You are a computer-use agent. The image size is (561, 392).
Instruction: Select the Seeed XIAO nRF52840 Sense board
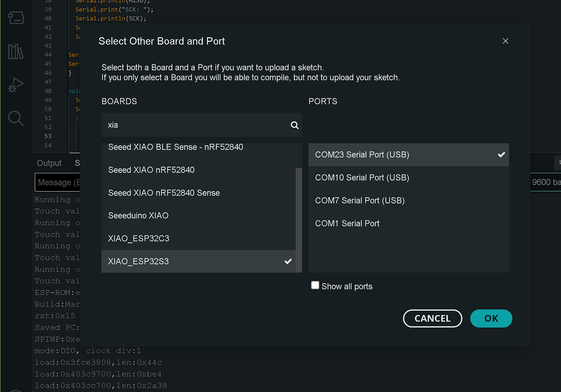(x=164, y=193)
